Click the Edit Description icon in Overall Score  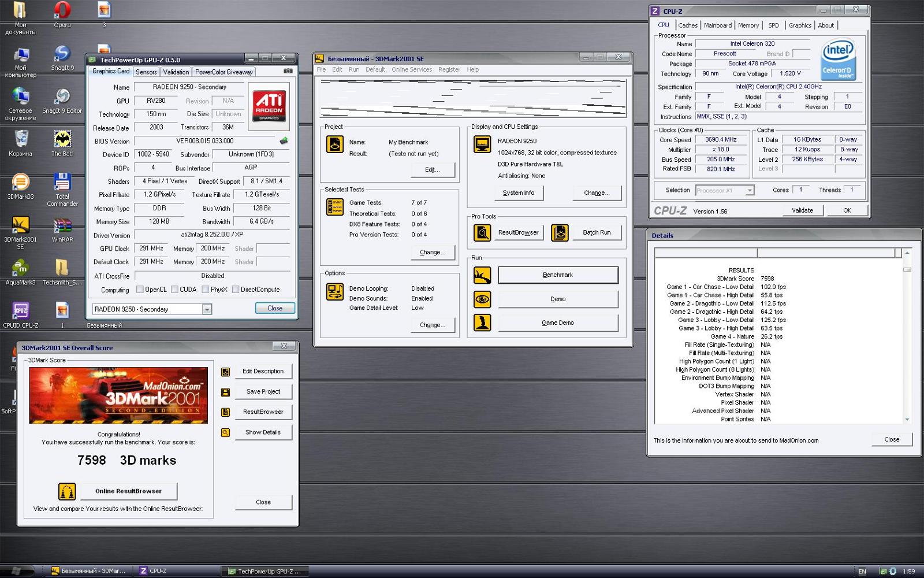225,372
